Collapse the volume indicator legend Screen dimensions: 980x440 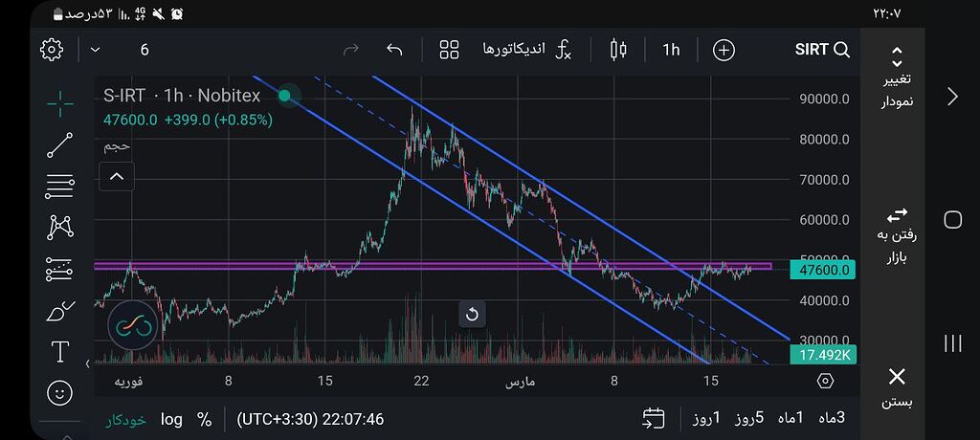pos(117,176)
